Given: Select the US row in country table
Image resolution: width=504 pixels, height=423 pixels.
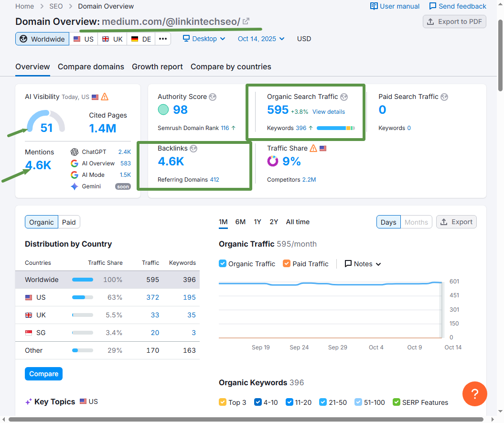Looking at the screenshot, I should [107, 297].
